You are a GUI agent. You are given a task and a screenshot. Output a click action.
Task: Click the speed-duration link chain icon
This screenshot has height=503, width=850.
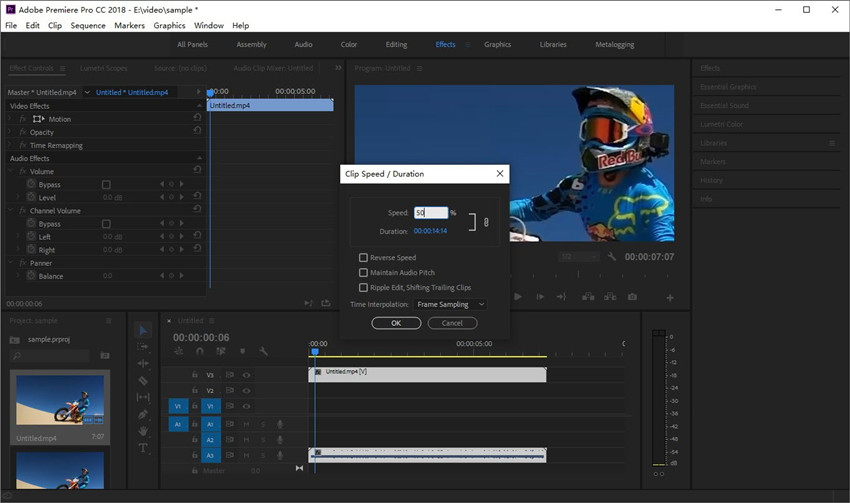(x=486, y=222)
